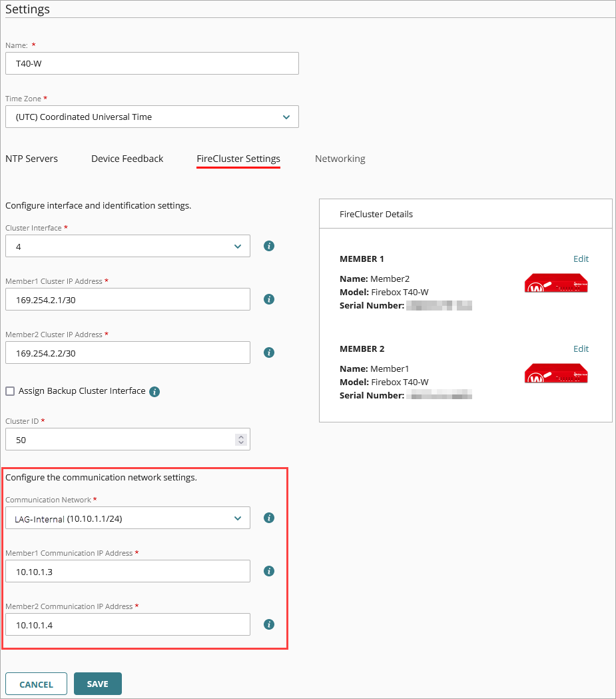Open the Communication Network info tooltip
The width and height of the screenshot is (616, 699).
(x=268, y=518)
